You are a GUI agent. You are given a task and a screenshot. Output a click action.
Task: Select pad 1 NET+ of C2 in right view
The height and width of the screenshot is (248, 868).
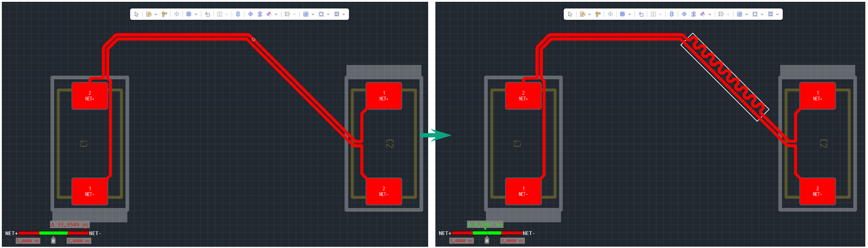(x=818, y=96)
